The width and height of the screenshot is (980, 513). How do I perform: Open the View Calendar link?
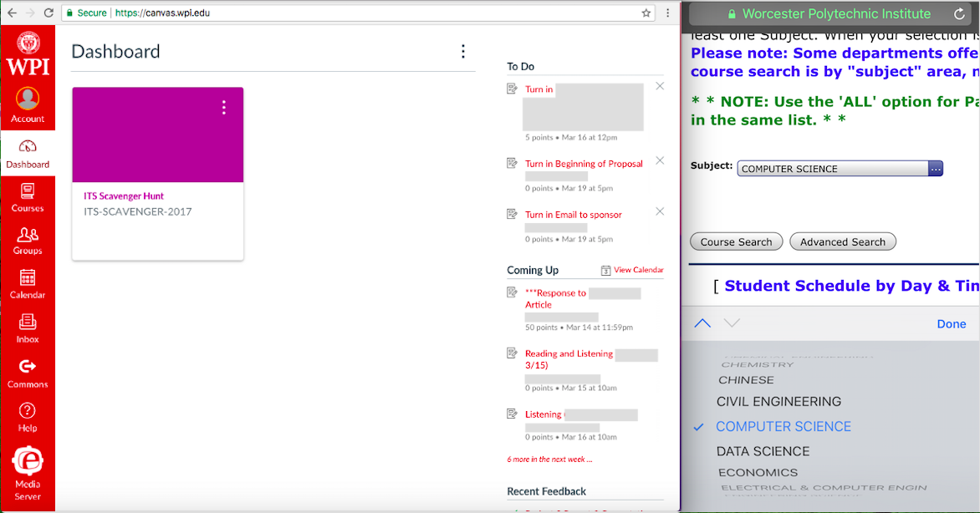[638, 270]
